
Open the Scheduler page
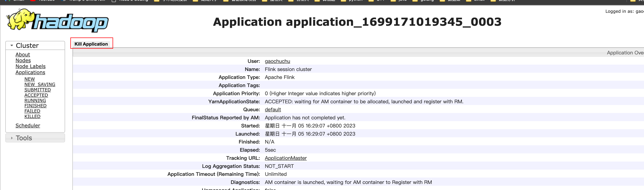[x=28, y=126]
